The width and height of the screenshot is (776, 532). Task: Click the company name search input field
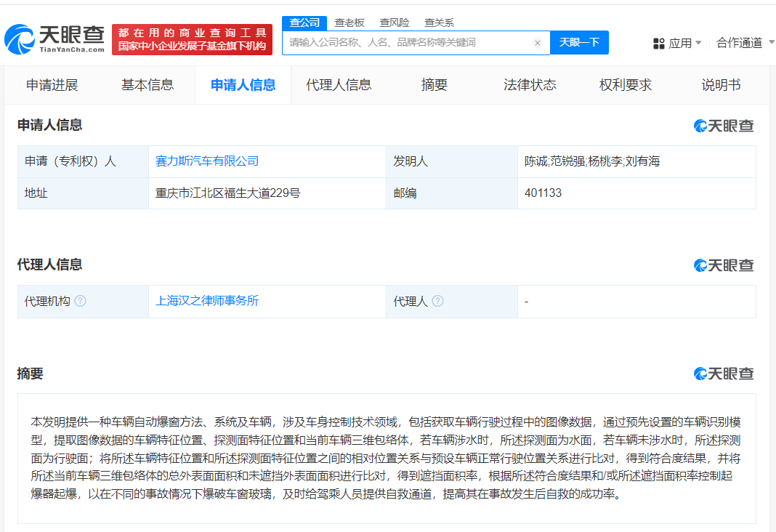pos(407,43)
